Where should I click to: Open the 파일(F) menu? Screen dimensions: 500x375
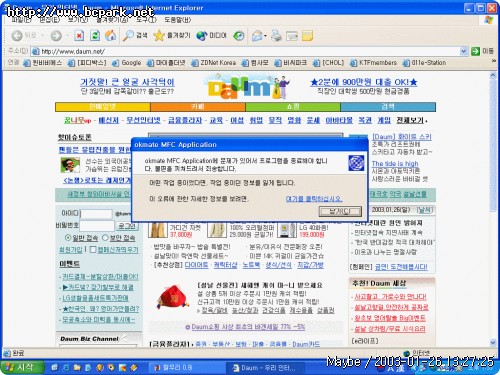(x=21, y=20)
